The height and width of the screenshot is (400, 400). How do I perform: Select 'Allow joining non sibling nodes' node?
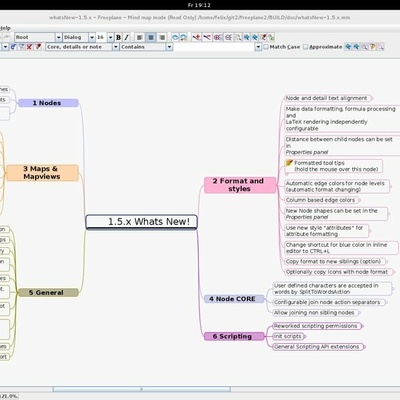pyautogui.click(x=315, y=313)
